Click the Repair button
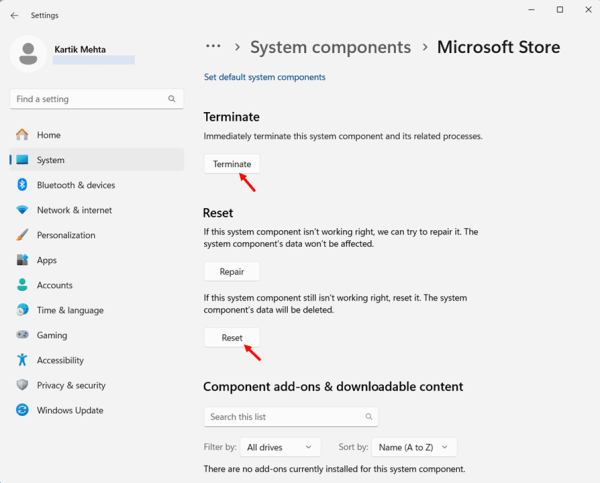 (232, 271)
